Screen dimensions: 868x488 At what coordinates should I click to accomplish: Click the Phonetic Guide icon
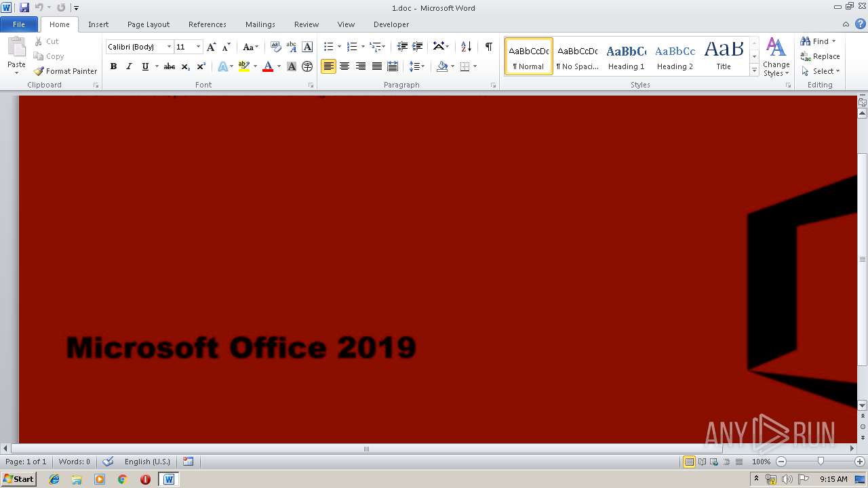(x=292, y=47)
